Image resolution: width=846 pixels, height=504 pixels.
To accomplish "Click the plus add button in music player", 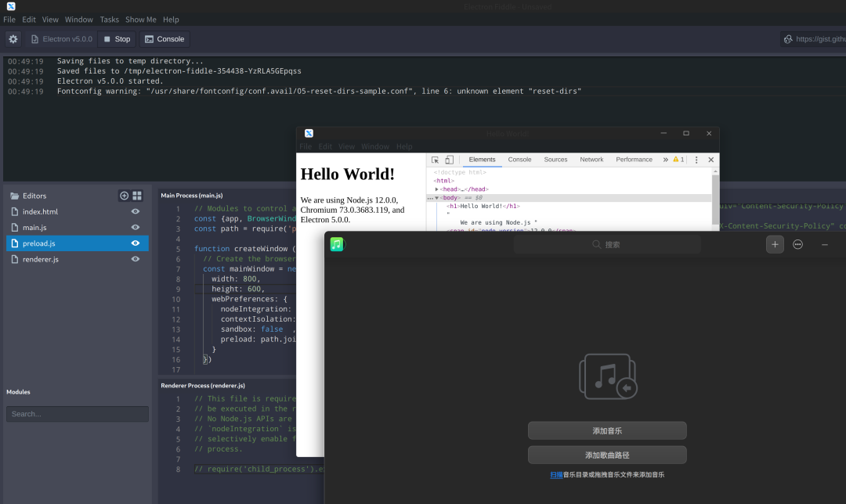I will pos(775,244).
